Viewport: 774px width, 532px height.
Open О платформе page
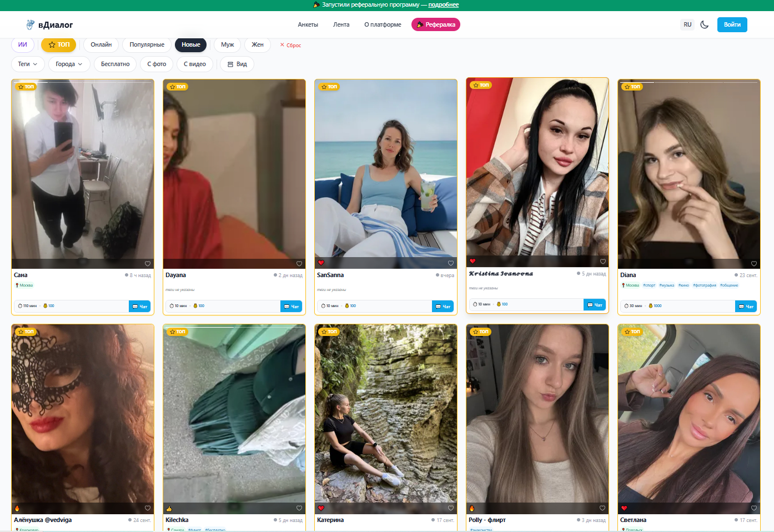coord(383,24)
